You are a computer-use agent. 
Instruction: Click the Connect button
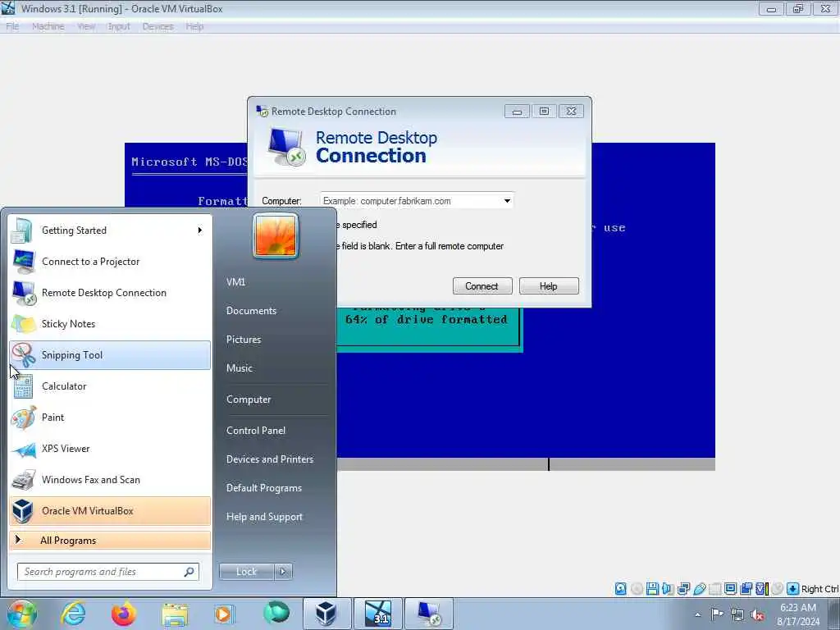(482, 286)
